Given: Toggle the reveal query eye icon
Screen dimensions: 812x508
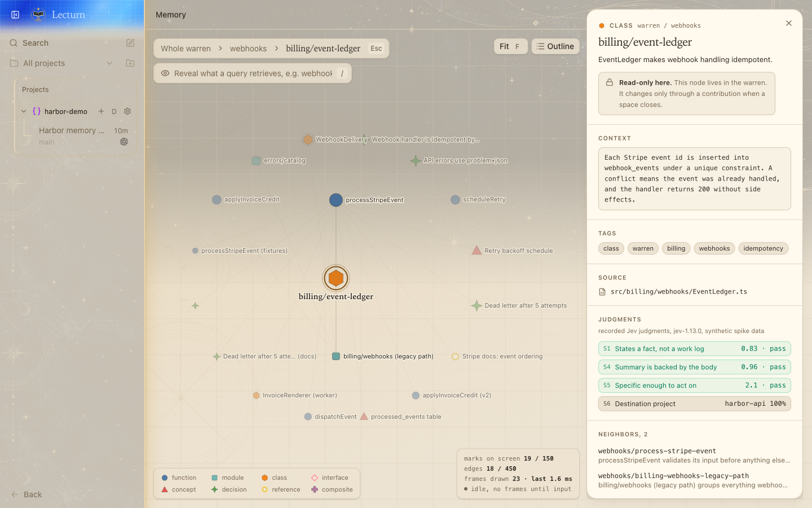Looking at the screenshot, I should 165,73.
